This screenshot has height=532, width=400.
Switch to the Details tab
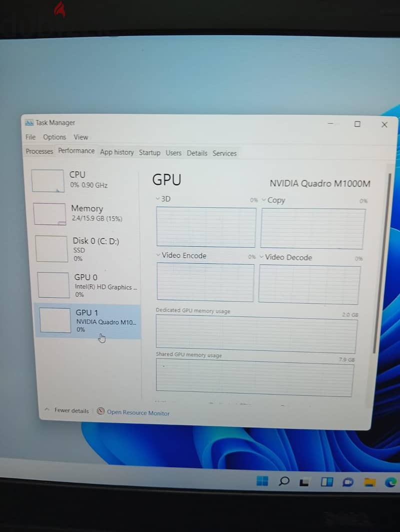pyautogui.click(x=197, y=153)
